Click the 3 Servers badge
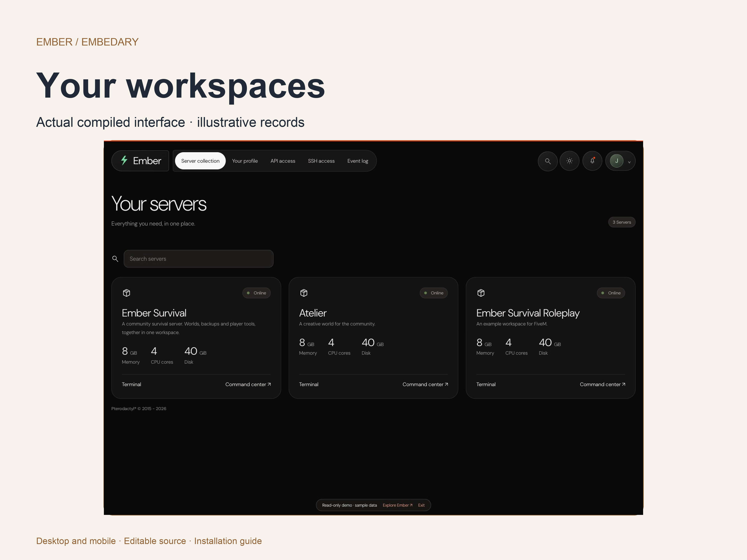This screenshot has width=747, height=560. click(622, 222)
